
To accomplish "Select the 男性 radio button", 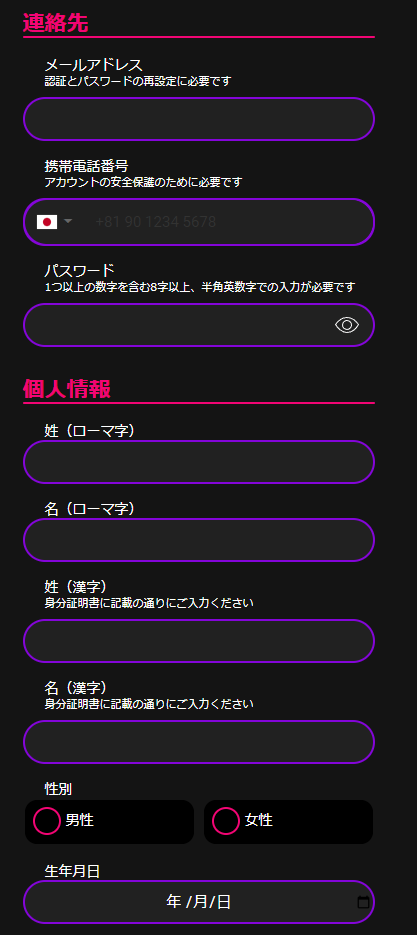I will tap(47, 821).
